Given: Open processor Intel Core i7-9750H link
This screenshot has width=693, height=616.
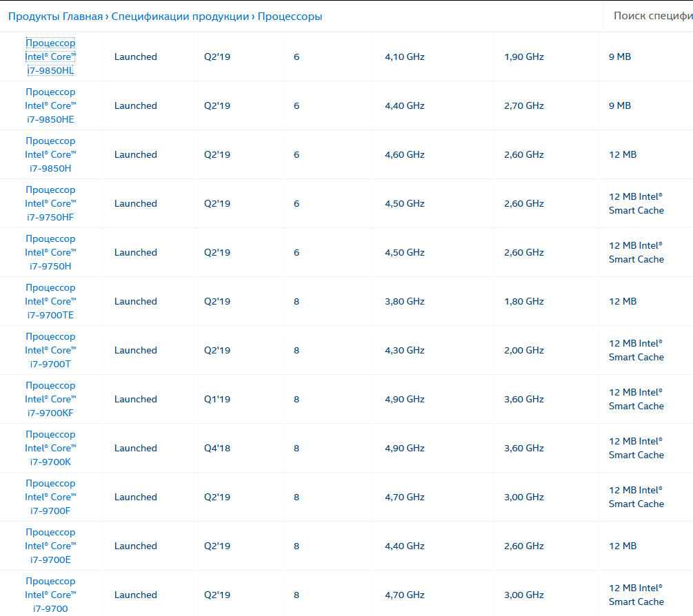Looking at the screenshot, I should pos(50,253).
